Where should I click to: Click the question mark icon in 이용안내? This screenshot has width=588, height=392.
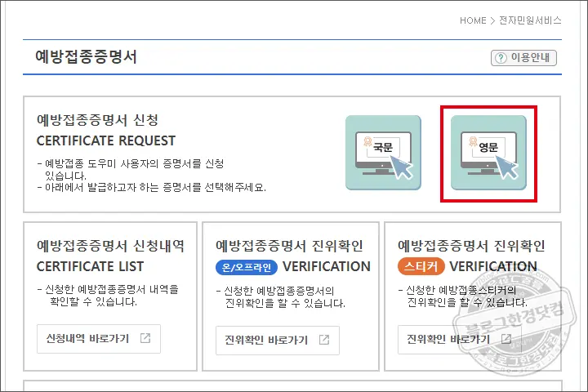pyautogui.click(x=501, y=58)
